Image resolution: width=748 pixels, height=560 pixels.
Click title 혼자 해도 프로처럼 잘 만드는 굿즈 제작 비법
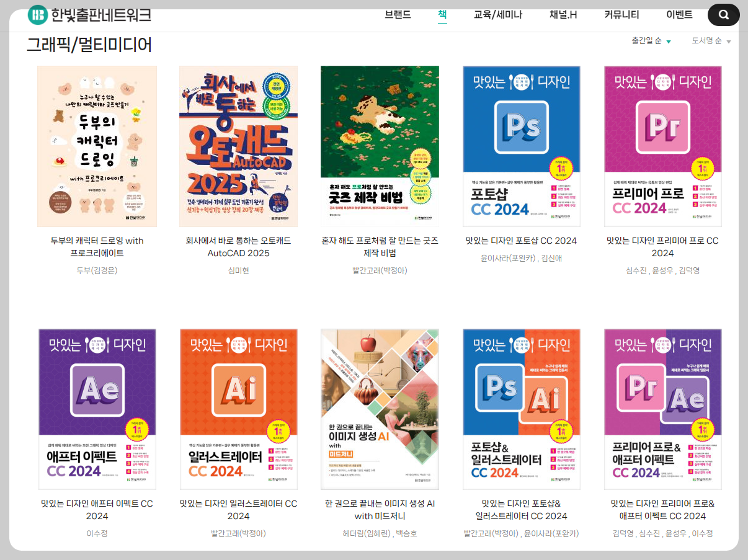click(380, 247)
